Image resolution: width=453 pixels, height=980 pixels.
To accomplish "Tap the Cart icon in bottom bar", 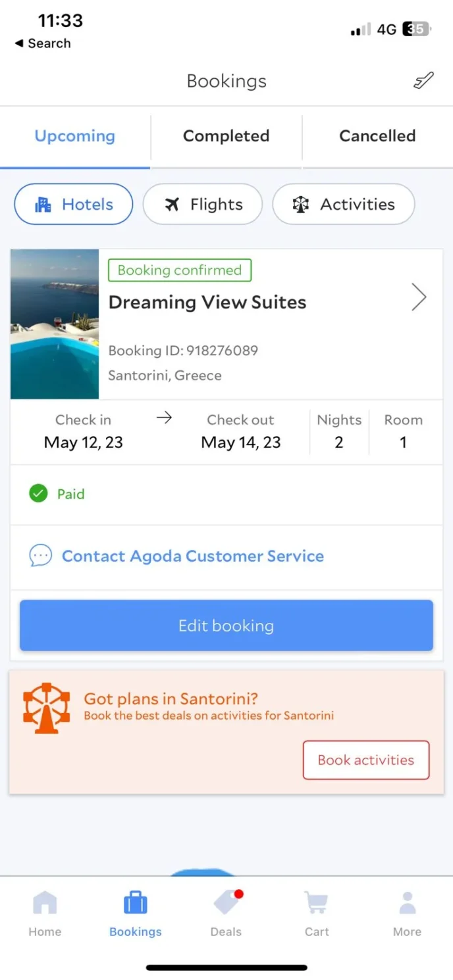I will [x=316, y=911].
